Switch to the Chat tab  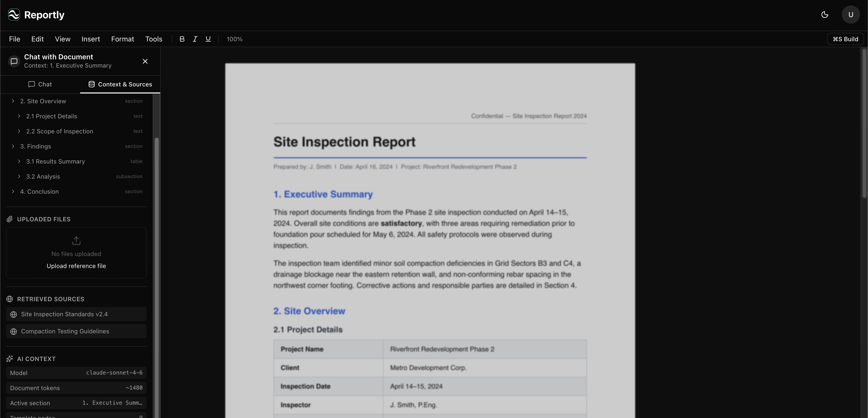point(40,84)
